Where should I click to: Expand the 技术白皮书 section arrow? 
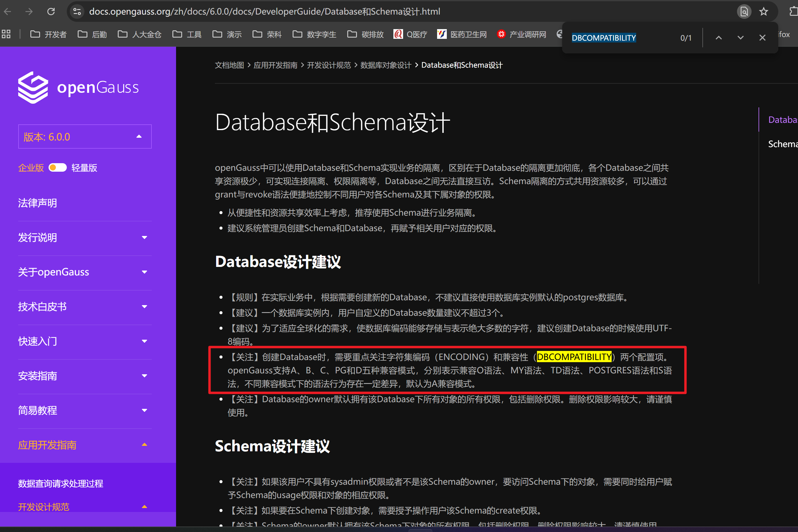(x=144, y=307)
